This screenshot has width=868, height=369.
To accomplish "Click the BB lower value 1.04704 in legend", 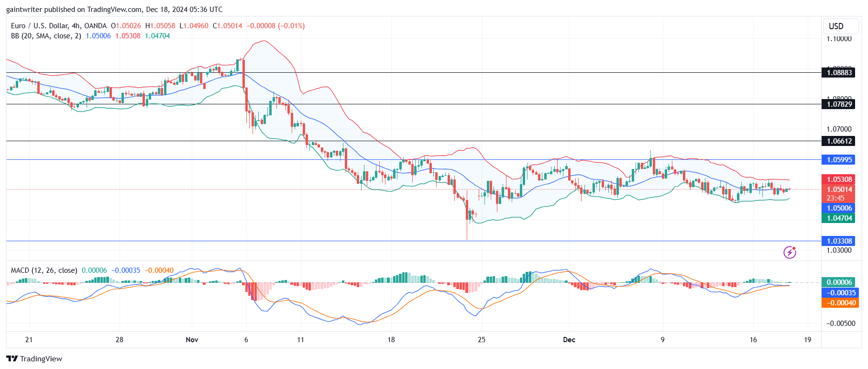I will [x=157, y=36].
